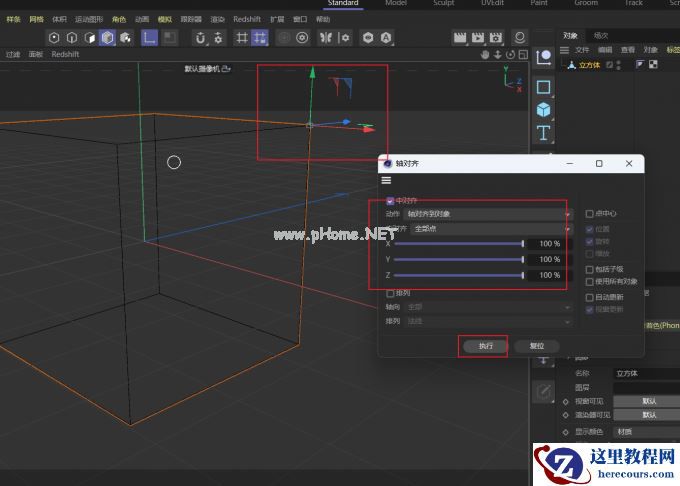Open 显示颜色 dropdown showing 材质
The width and height of the screenshot is (680, 486).
(647, 432)
